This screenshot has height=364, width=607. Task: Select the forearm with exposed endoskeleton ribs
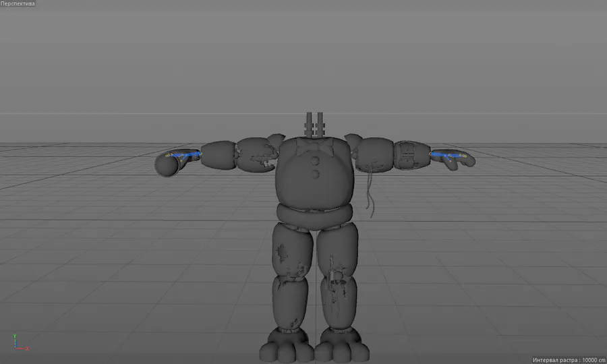pyautogui.click(x=412, y=155)
